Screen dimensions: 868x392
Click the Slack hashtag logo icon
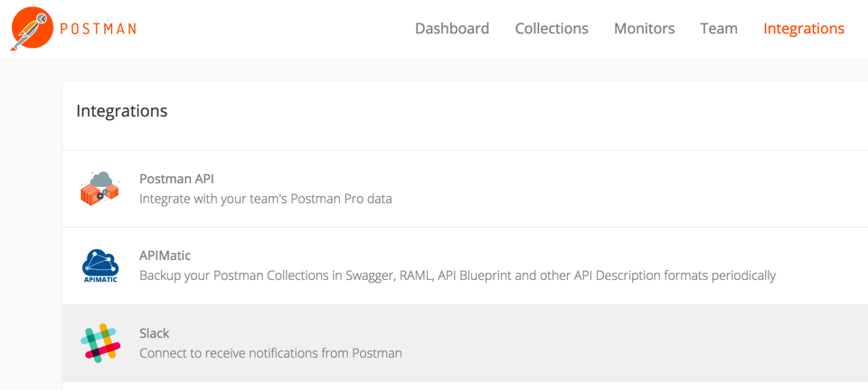point(100,343)
